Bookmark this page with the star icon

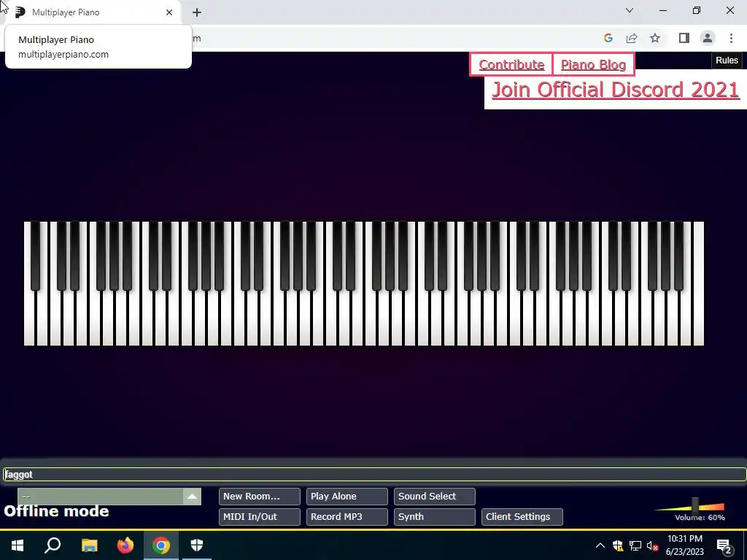[655, 38]
